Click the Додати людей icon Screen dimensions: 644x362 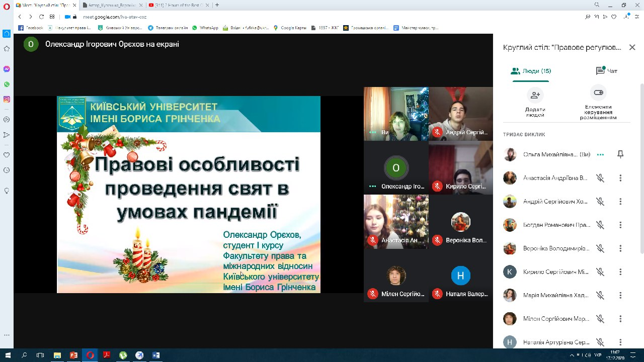tap(535, 95)
